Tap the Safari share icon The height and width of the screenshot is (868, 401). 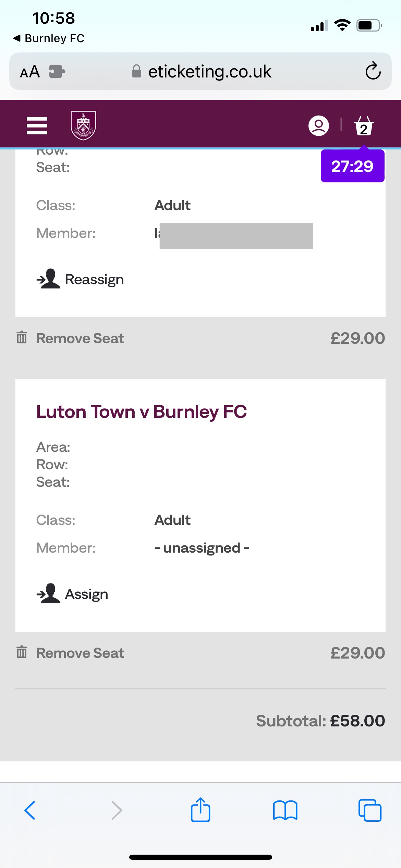tap(200, 810)
